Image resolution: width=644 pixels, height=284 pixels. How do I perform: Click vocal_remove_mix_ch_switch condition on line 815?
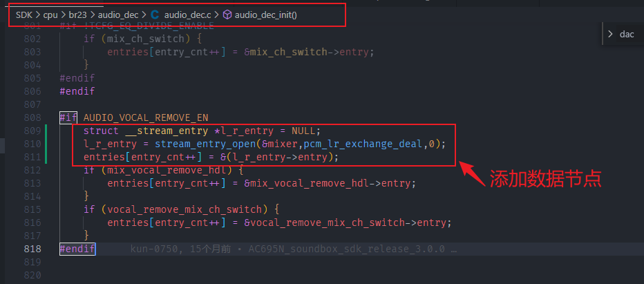click(184, 209)
